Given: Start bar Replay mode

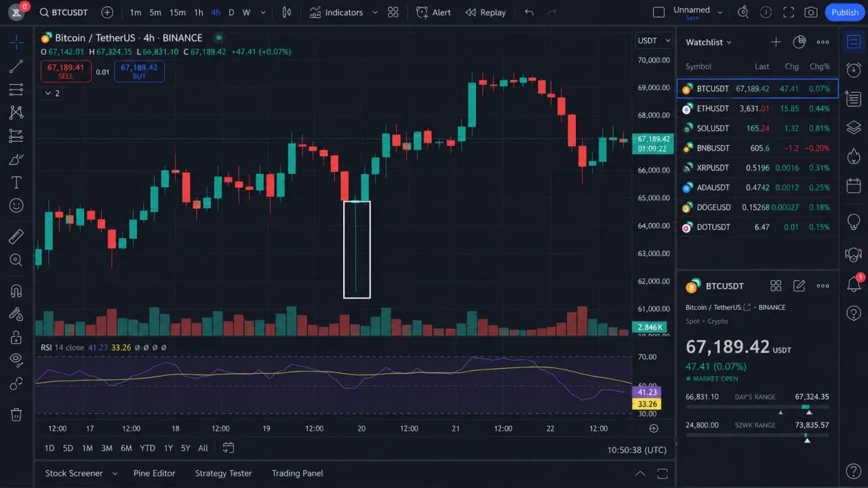Looking at the screenshot, I should tap(486, 12).
